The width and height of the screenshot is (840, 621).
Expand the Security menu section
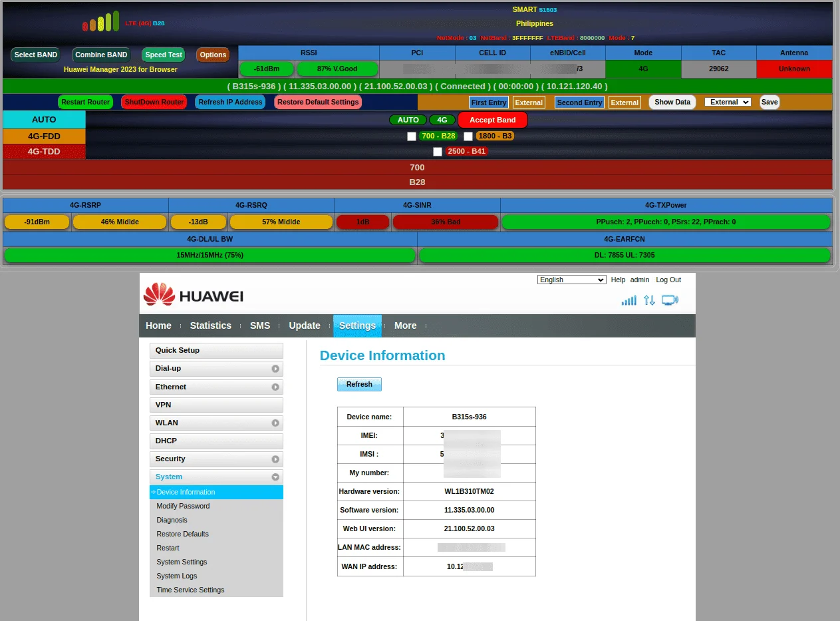point(216,459)
